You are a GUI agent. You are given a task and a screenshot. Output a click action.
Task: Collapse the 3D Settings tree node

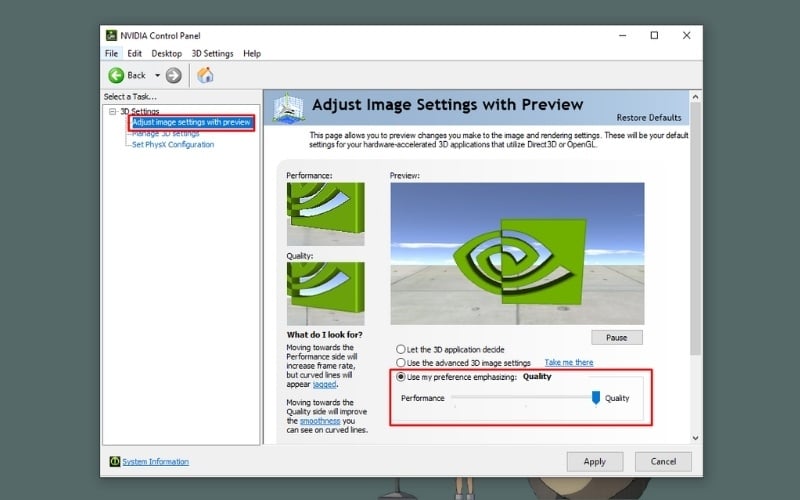tap(112, 111)
